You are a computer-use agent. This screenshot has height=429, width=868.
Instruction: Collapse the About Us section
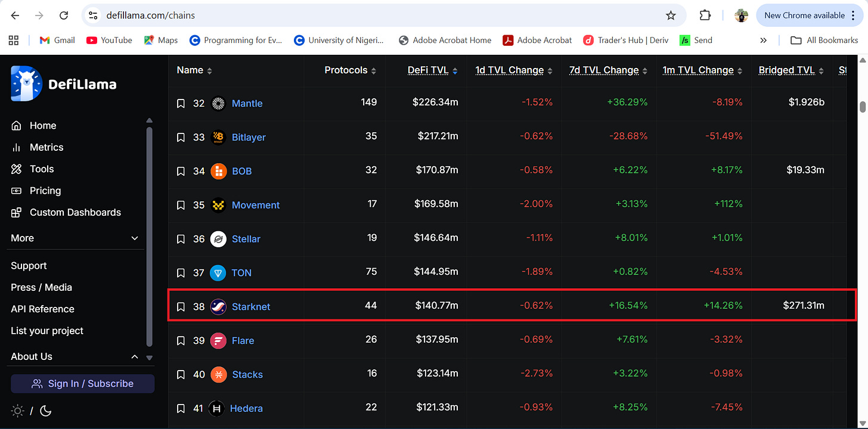(75, 357)
